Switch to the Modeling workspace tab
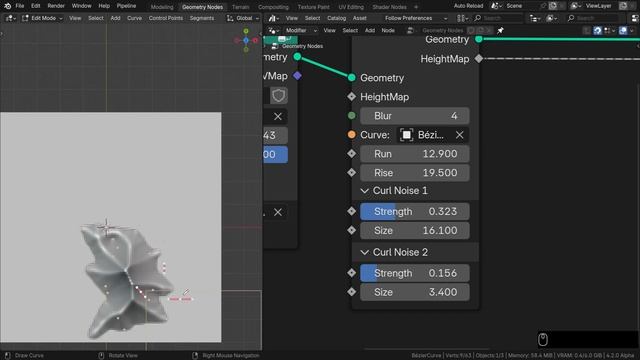Screen dimensions: 640x360 [x=162, y=7]
